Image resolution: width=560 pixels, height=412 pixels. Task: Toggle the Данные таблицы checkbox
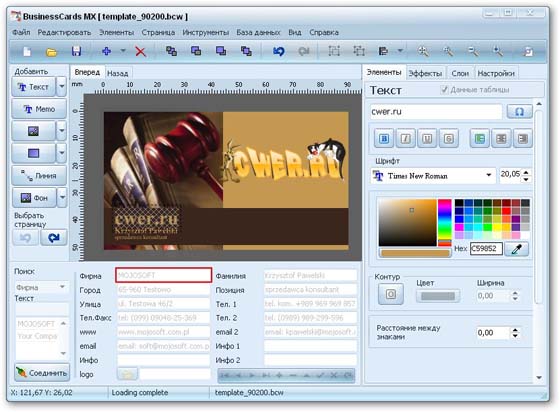[444, 89]
